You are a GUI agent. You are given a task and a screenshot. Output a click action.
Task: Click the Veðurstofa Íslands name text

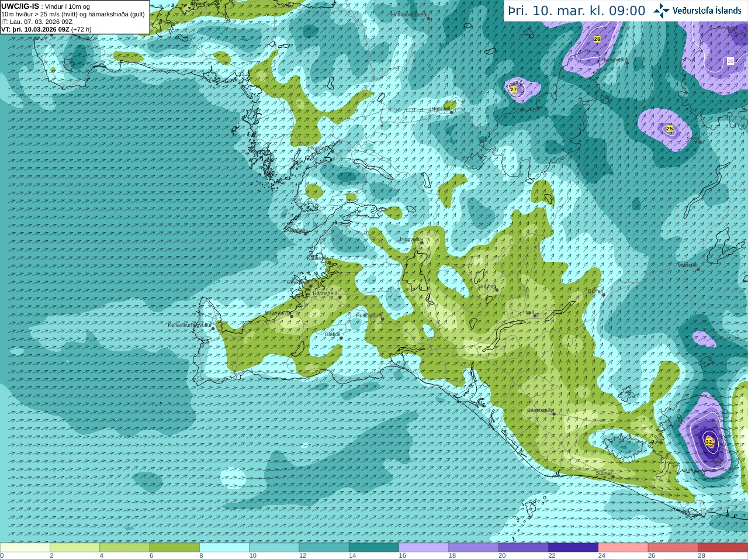707,11
